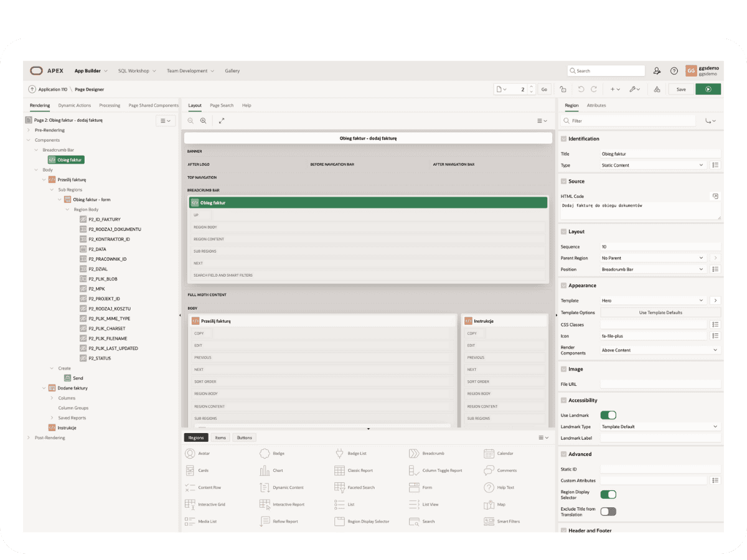Select the Map region in gallery

(495, 505)
